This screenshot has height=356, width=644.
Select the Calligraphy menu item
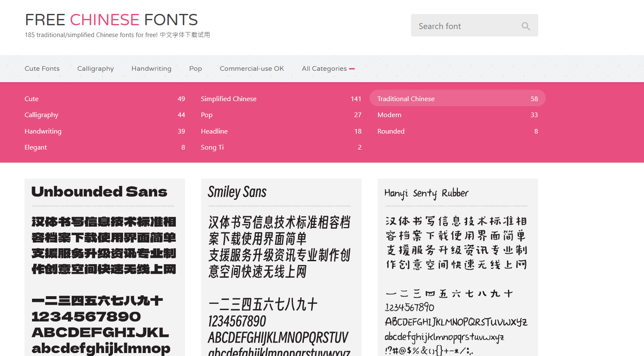[95, 68]
